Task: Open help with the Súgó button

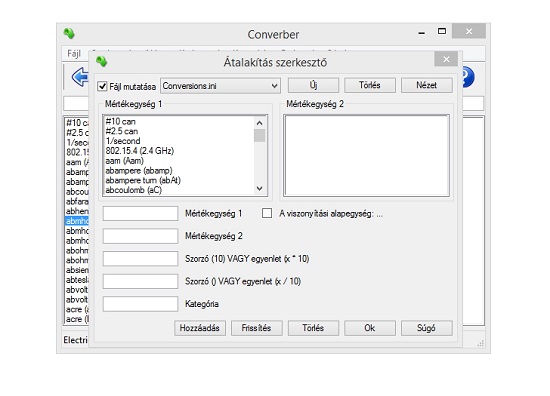Action: pyautogui.click(x=427, y=328)
